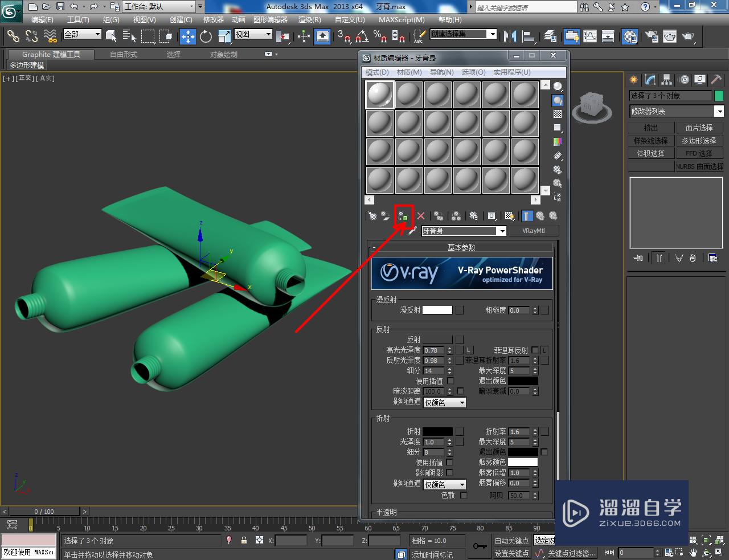
Task: Click the 面片选择 modifier button
Action: (x=699, y=128)
